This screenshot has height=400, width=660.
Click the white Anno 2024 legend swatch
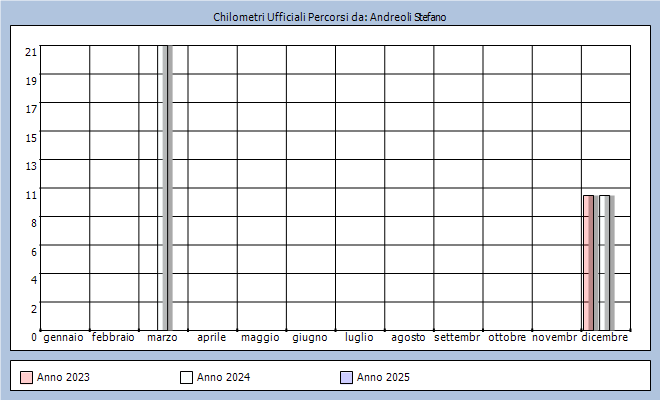pyautogui.click(x=186, y=377)
